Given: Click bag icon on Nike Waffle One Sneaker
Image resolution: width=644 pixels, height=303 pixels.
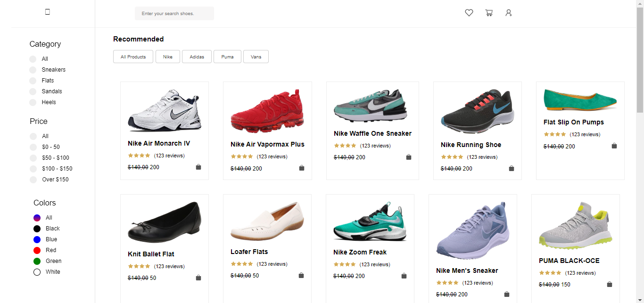Looking at the screenshot, I should pos(409,157).
